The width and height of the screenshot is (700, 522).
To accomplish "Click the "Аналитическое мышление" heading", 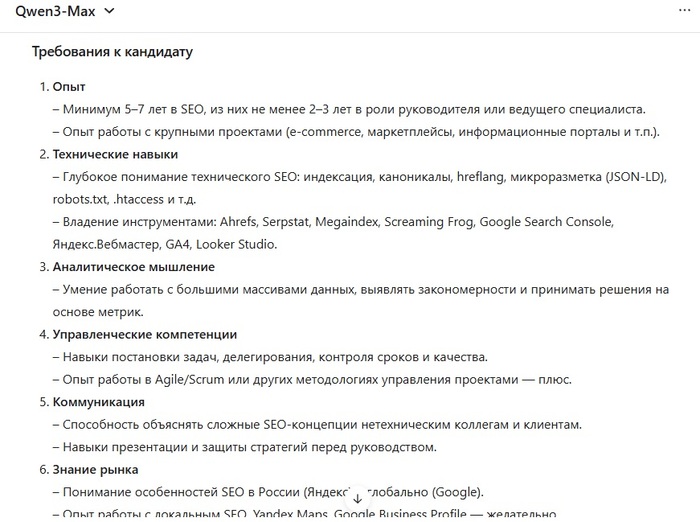I will (x=133, y=267).
